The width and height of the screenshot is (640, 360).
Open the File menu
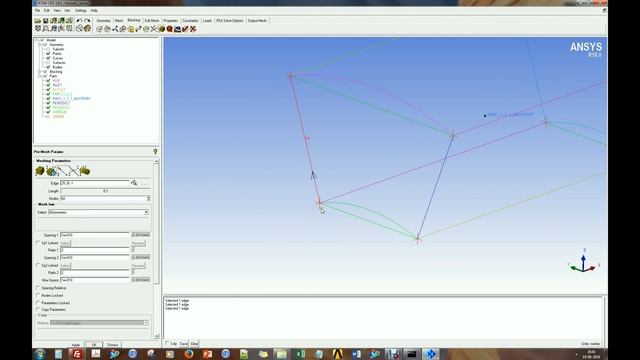pyautogui.click(x=37, y=10)
